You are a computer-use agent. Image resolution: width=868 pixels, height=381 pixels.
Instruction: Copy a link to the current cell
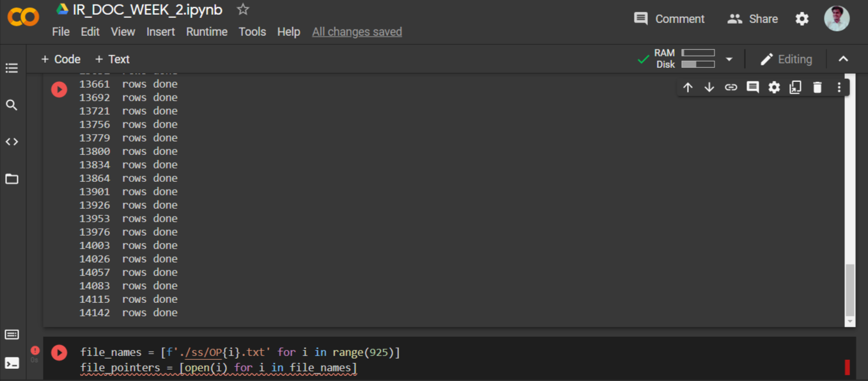pos(731,86)
